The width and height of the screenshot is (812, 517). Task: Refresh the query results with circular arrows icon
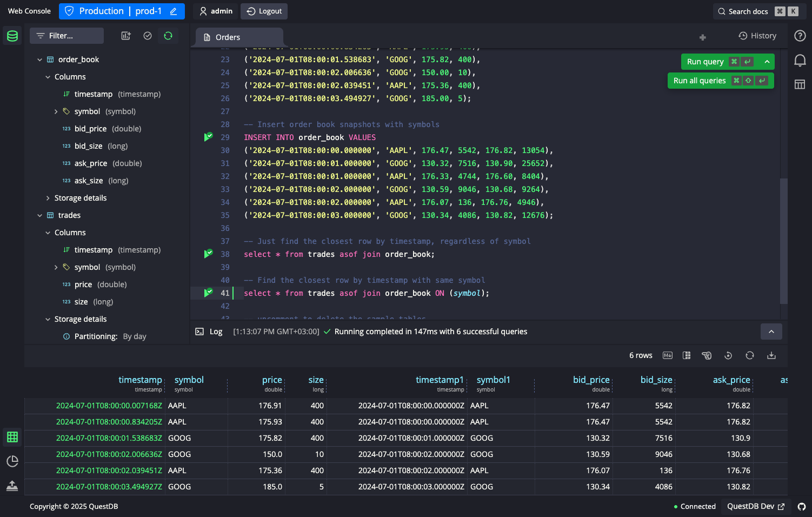750,355
